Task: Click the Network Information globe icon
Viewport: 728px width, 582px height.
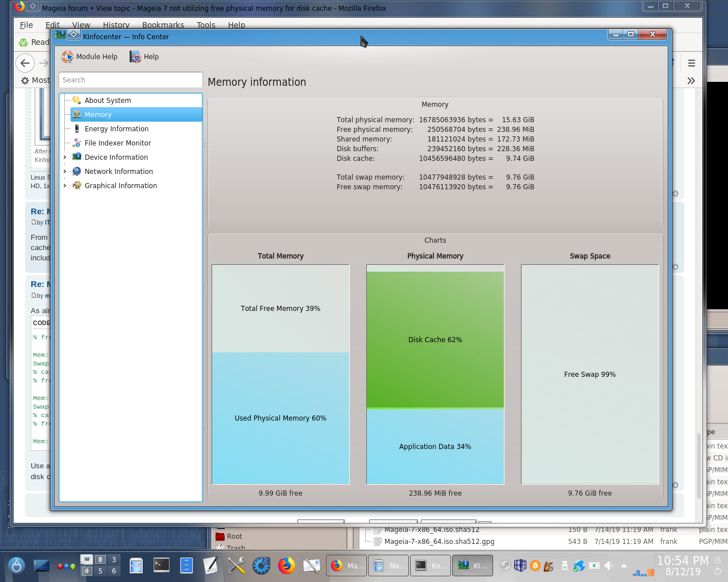Action: 77,172
